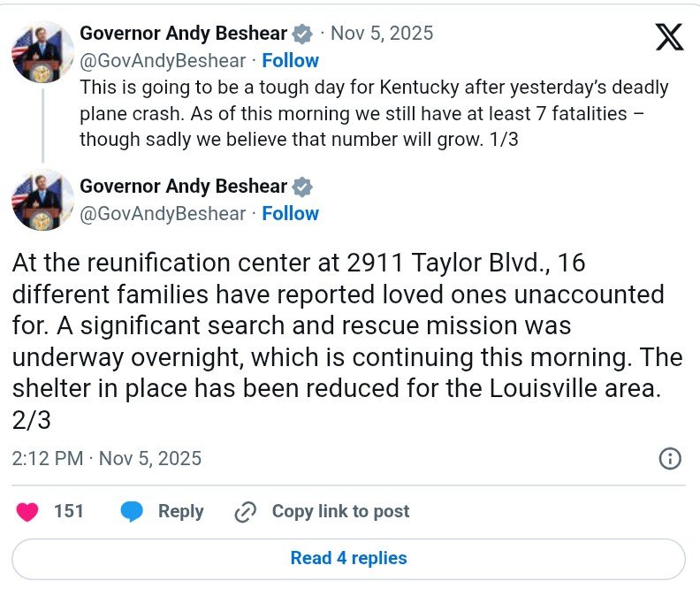700x596 pixels.
Task: Click verified badge on first tweet
Action: [x=302, y=34]
